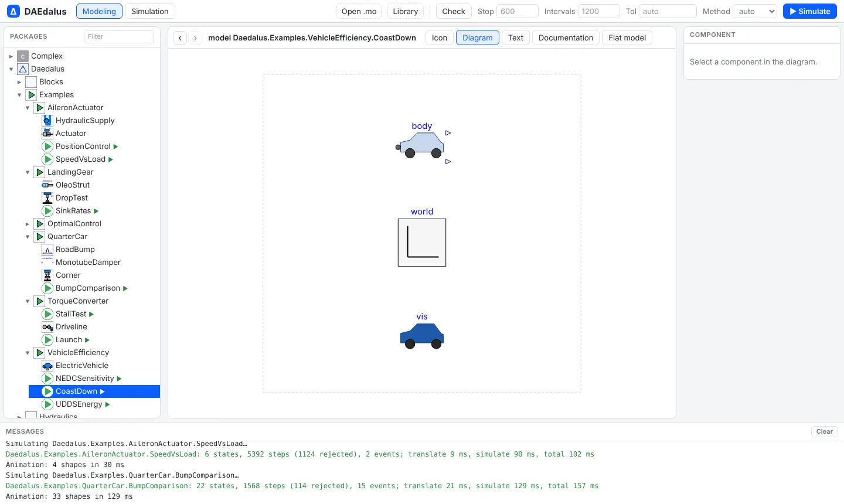Click the Stop time field

coord(517,11)
